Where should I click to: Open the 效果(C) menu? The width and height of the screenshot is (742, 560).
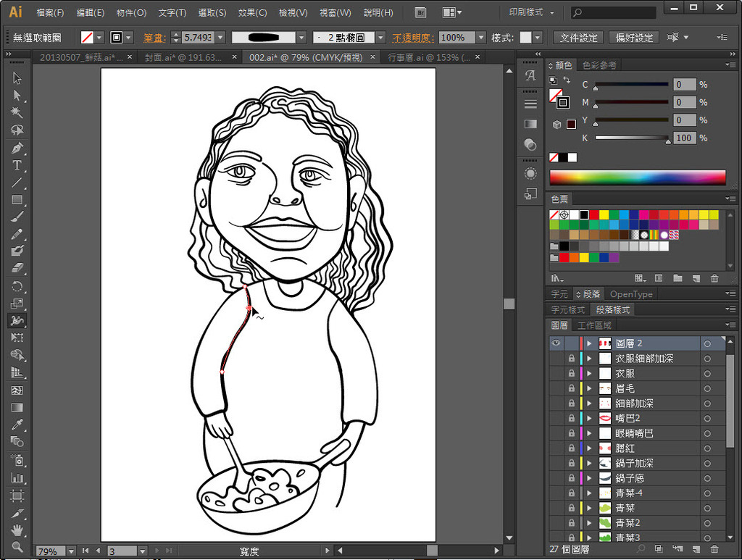pos(252,13)
